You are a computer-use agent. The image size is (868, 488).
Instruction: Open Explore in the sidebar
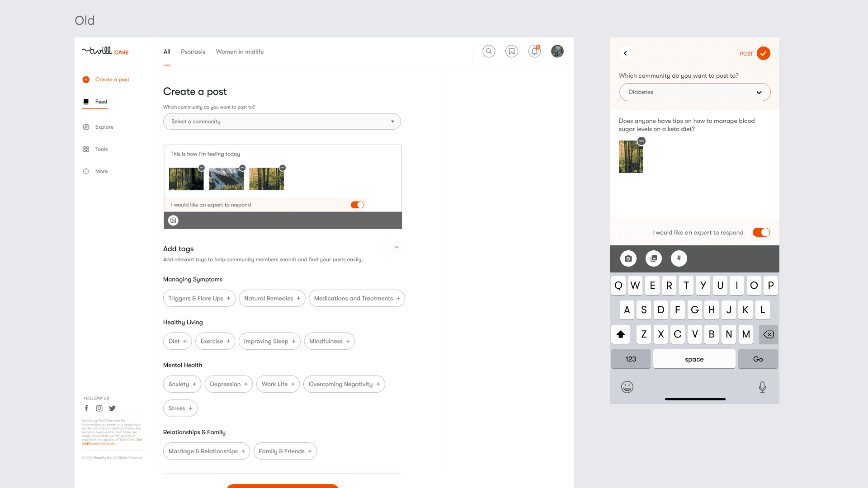click(x=104, y=127)
